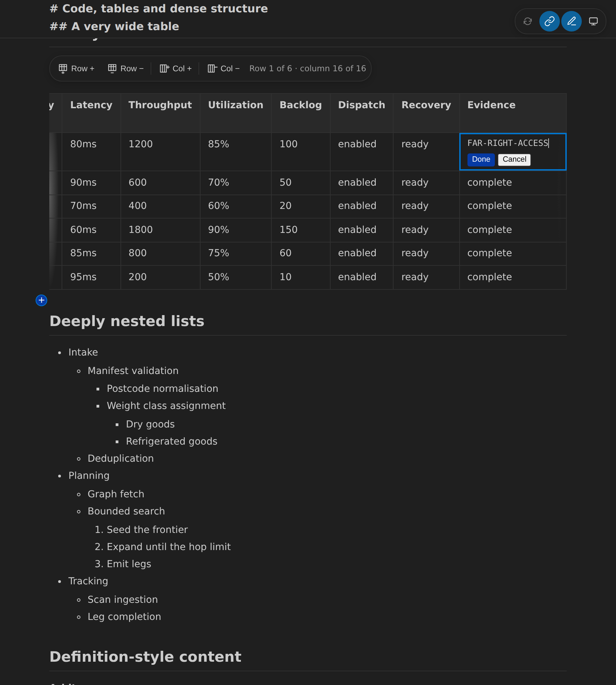
Task: Toggle the pencil edit mode button
Action: pos(572,21)
